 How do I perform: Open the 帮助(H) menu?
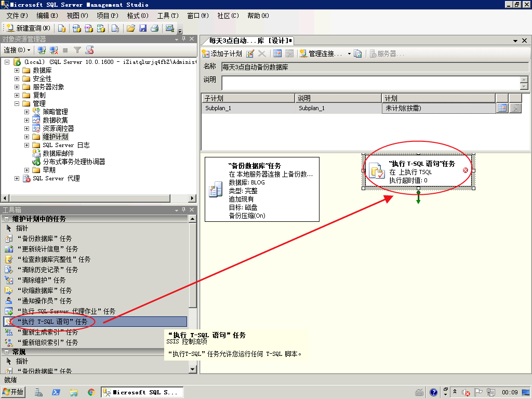coord(258,16)
